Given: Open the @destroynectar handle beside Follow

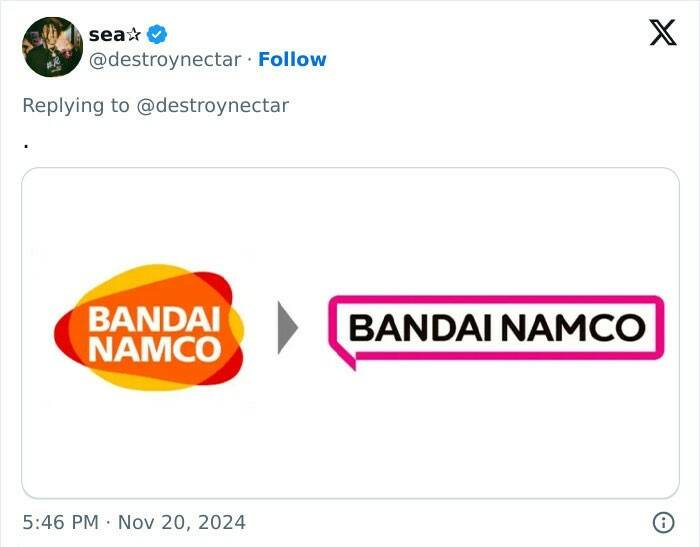Looking at the screenshot, I should 165,60.
